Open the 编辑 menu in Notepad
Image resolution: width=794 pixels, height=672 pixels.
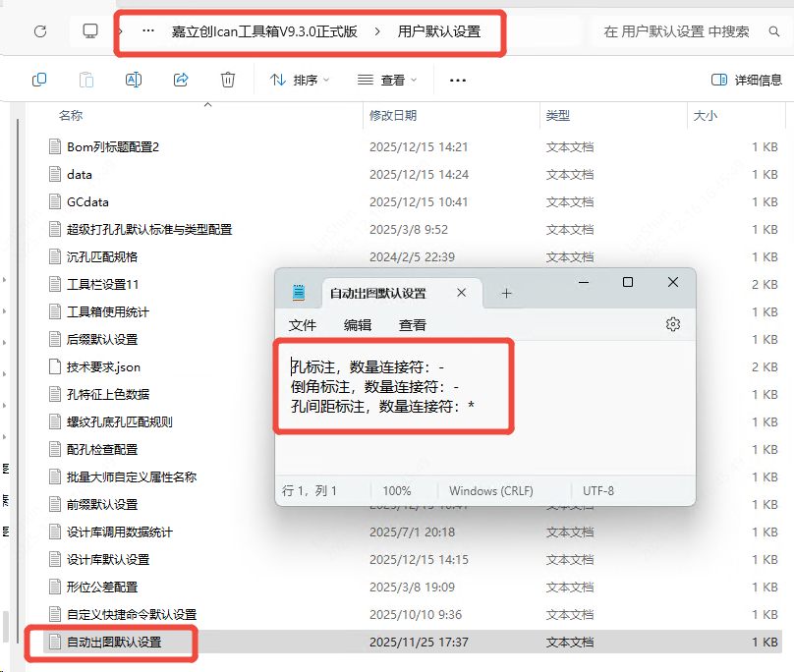click(x=358, y=325)
